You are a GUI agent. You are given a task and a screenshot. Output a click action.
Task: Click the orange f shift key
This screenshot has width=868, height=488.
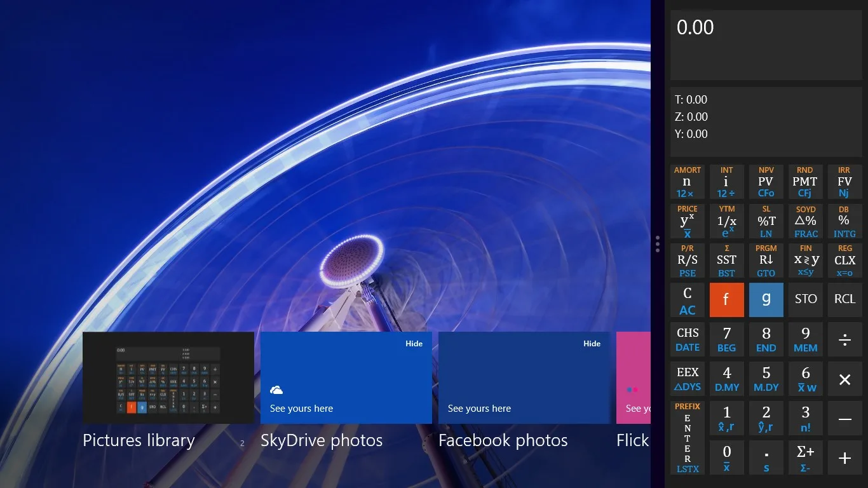coord(726,300)
